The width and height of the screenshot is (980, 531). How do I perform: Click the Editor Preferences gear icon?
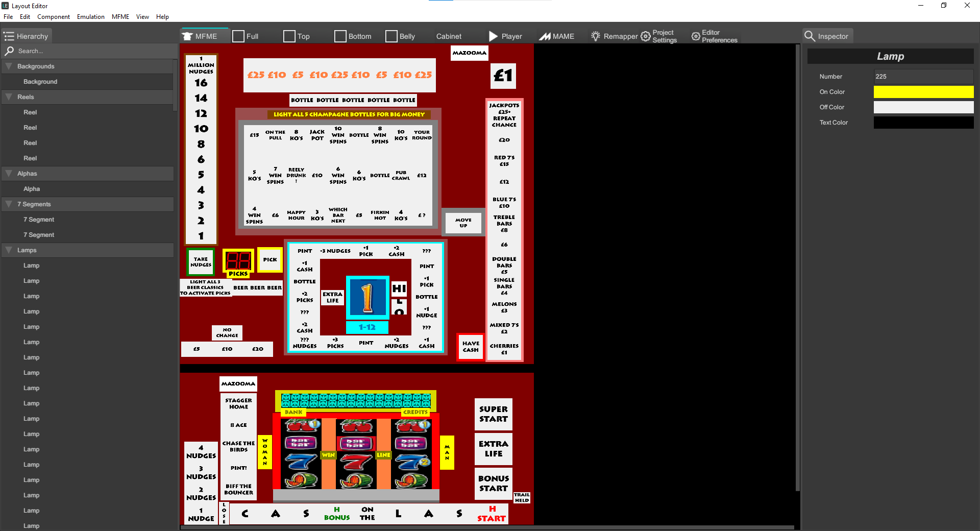(x=696, y=36)
